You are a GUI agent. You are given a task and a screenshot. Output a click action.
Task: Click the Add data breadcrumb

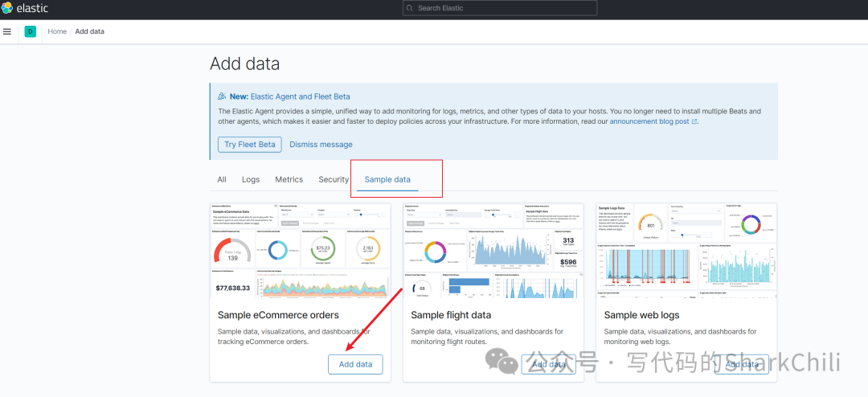90,31
